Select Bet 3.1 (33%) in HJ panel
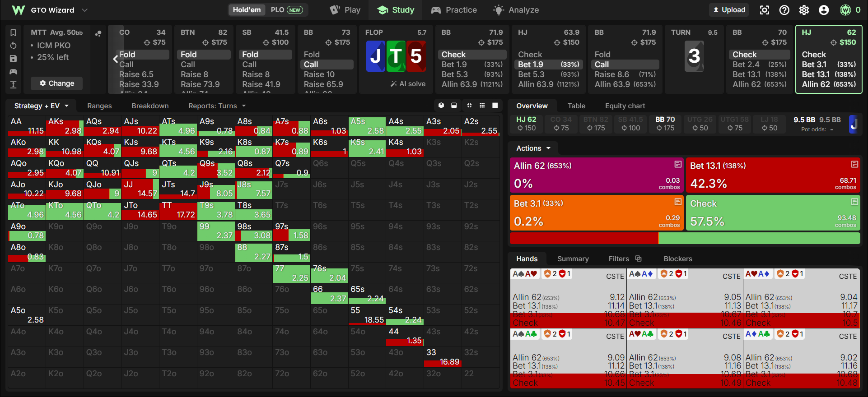 click(x=829, y=65)
